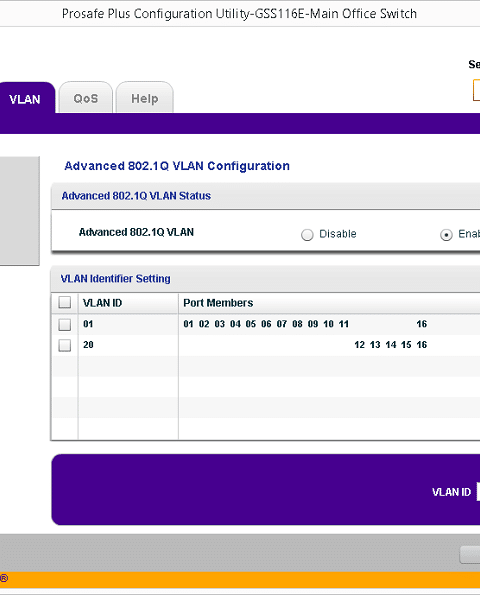Click the VLAN ID column header
Viewport: 480px width, 595px height.
[102, 303]
